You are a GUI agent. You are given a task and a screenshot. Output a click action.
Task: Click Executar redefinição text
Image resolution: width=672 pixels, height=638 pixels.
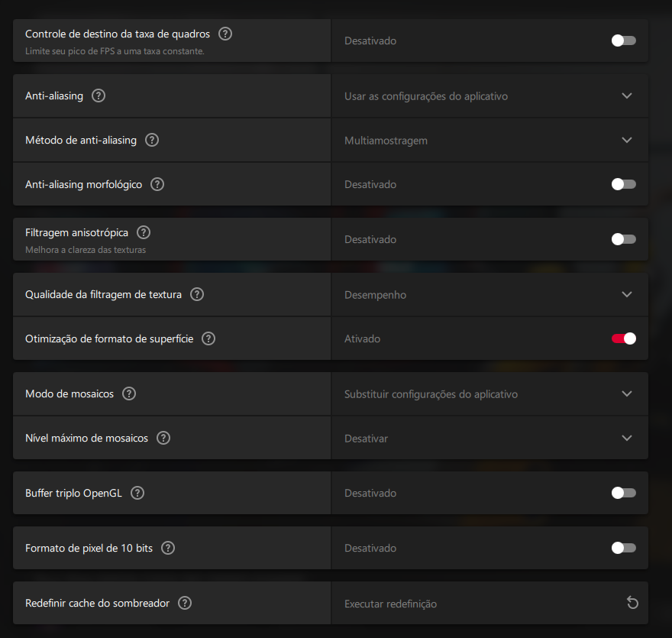(x=390, y=604)
